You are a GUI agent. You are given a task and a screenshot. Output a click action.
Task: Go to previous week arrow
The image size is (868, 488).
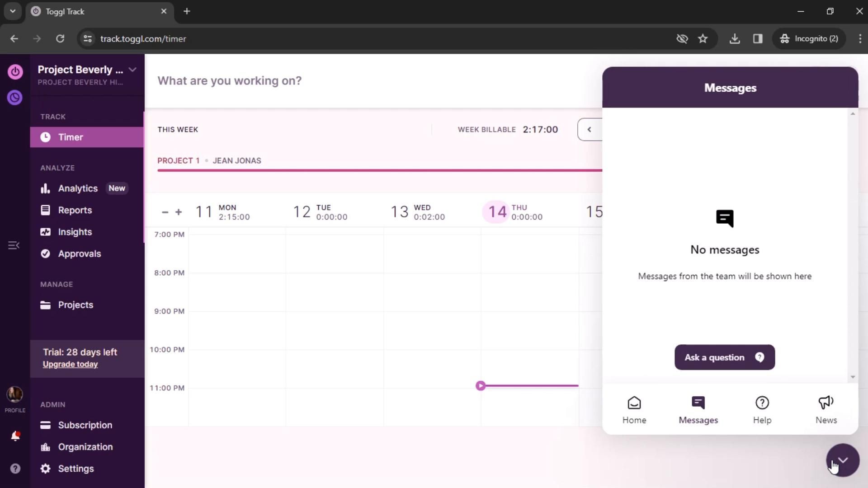pyautogui.click(x=589, y=130)
